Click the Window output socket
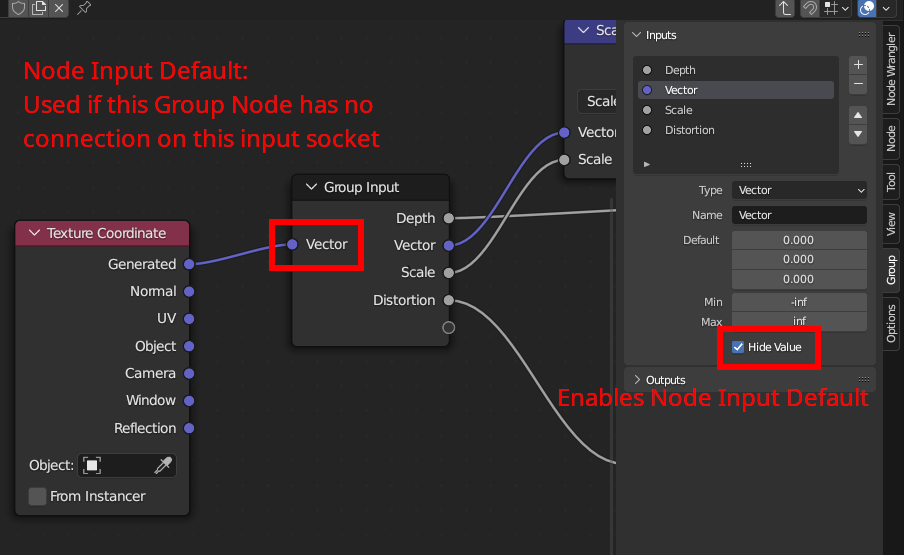The image size is (904, 555). click(x=189, y=401)
